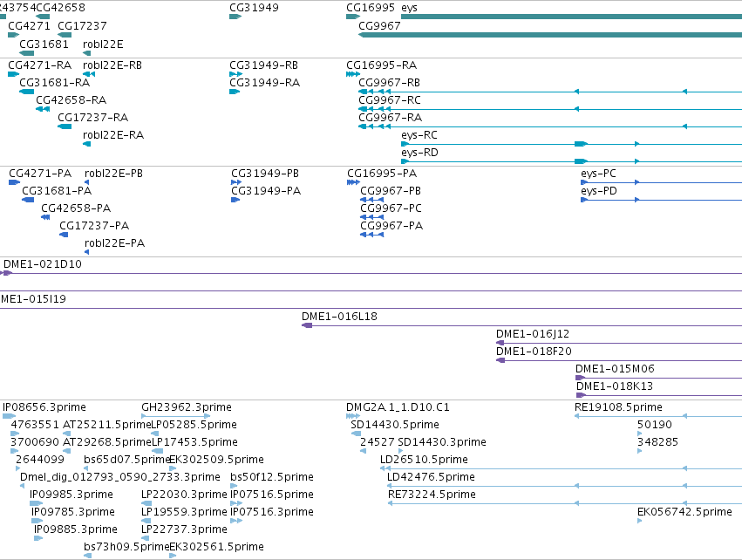Click transcript eys-RC
Image resolution: width=742 pixels, height=560 pixels.
(x=419, y=135)
